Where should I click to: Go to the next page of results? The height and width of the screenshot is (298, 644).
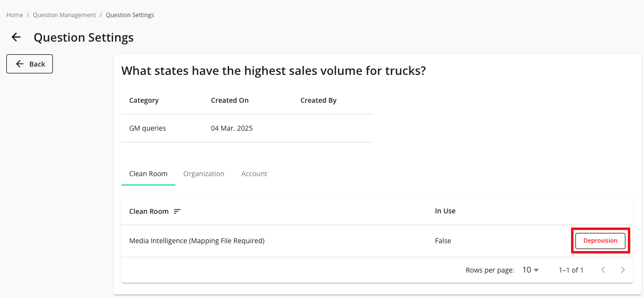point(623,270)
